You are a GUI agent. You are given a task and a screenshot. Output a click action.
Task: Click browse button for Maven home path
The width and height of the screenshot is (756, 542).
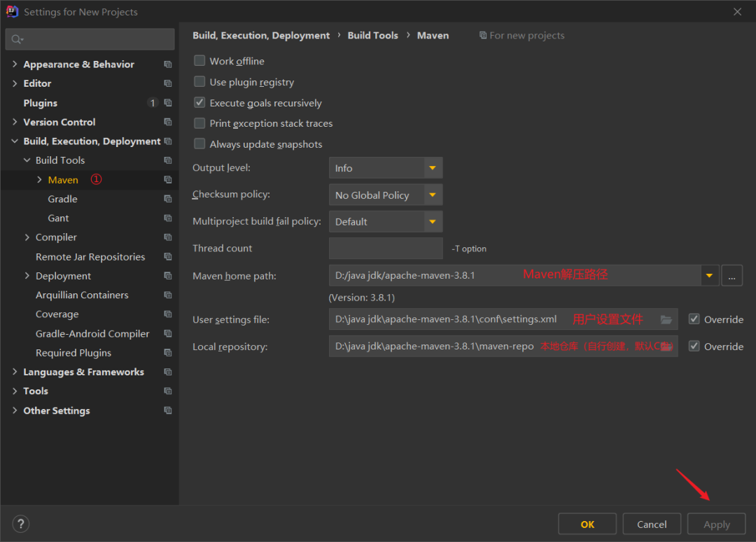point(732,275)
